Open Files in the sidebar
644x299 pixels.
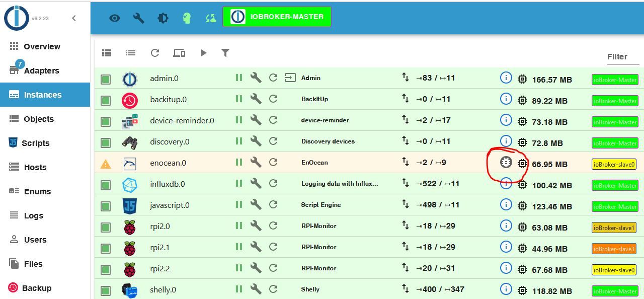(x=45, y=264)
